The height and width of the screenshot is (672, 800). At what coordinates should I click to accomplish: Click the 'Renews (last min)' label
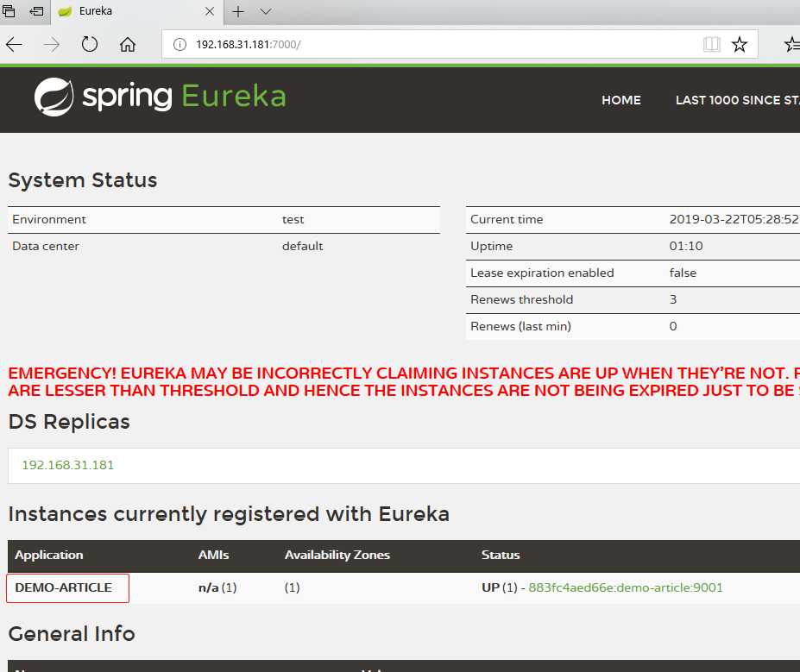tap(520, 326)
